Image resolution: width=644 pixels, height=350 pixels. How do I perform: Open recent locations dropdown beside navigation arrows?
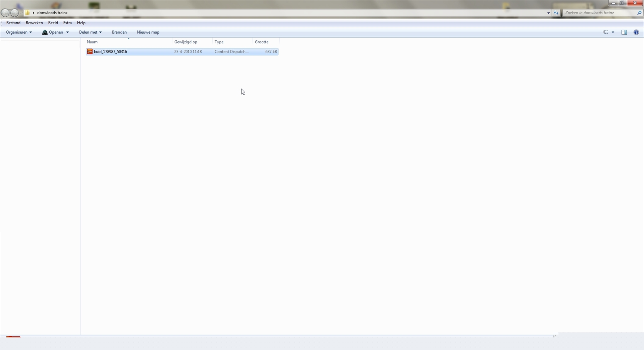coord(21,13)
